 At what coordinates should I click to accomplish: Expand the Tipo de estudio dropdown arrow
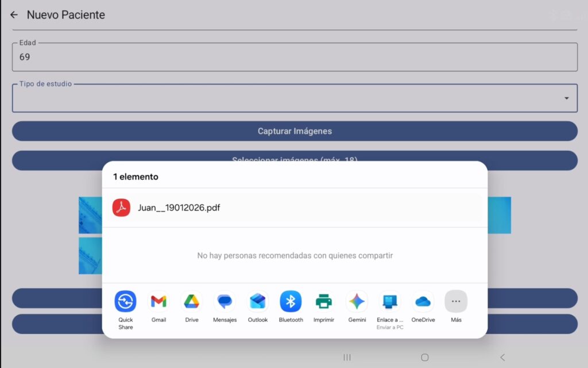[x=566, y=98]
